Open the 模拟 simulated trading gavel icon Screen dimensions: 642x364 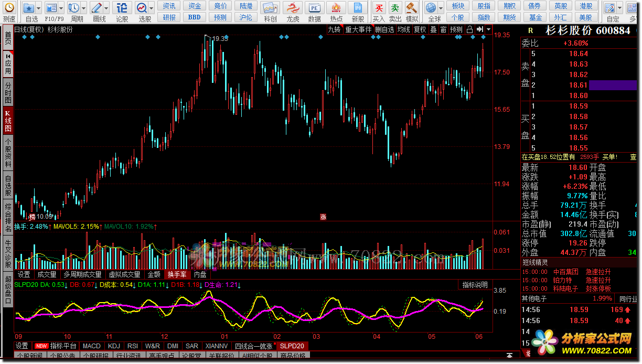(x=412, y=8)
